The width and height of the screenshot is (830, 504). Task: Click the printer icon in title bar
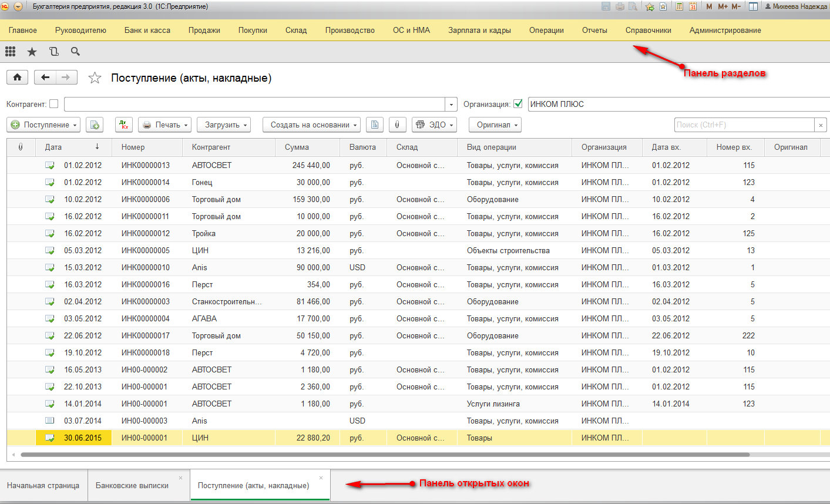click(x=620, y=6)
